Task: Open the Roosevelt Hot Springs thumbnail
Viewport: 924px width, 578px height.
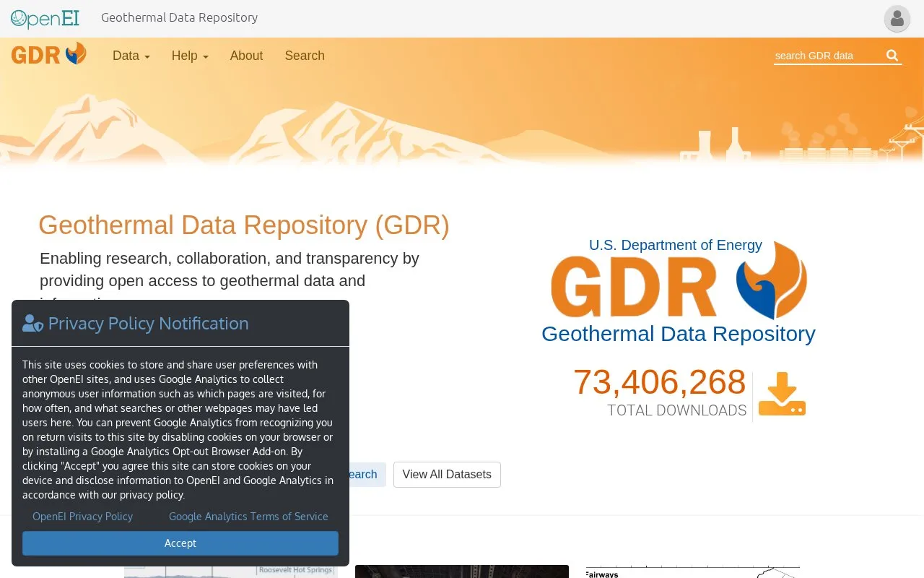Action: click(231, 571)
